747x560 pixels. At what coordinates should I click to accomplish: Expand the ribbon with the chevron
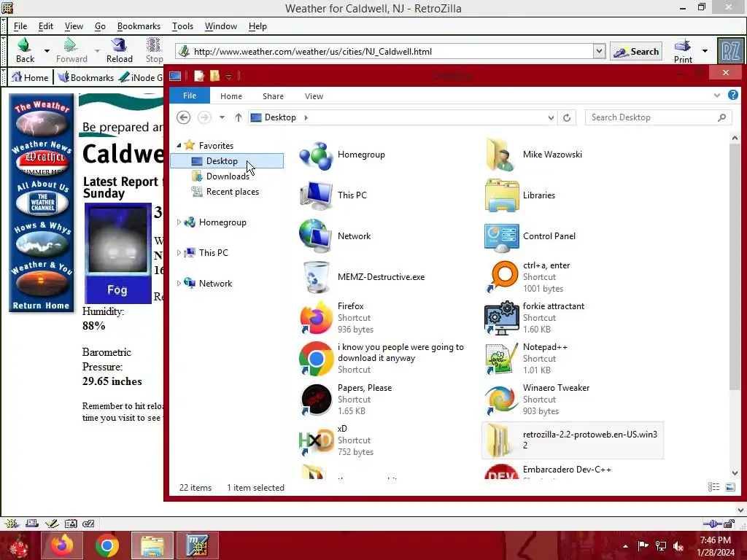coord(717,96)
